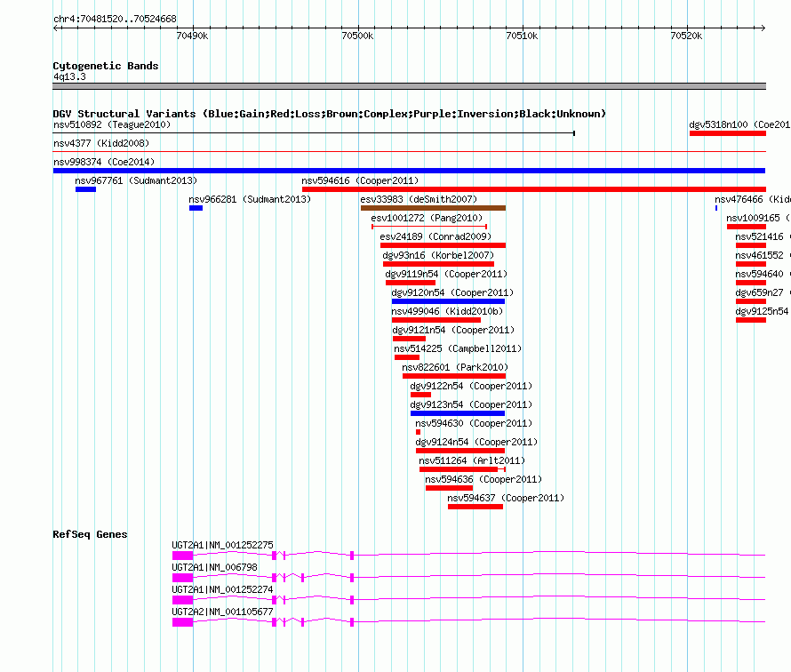Viewport: 791px width, 672px height.
Task: Select the blue dgv9123n54 gain bar
Action: [457, 413]
